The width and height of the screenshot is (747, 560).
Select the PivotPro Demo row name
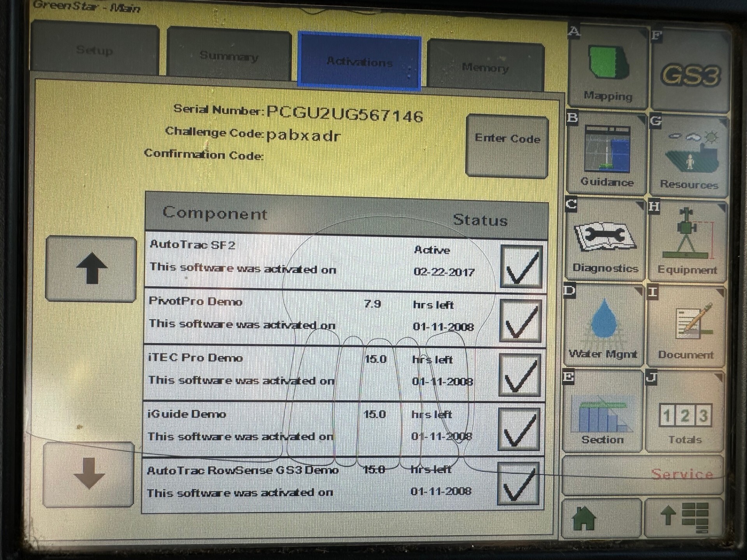click(196, 301)
